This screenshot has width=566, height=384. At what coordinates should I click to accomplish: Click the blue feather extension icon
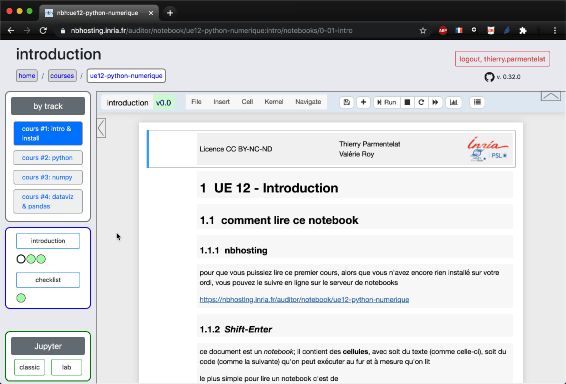tap(507, 31)
